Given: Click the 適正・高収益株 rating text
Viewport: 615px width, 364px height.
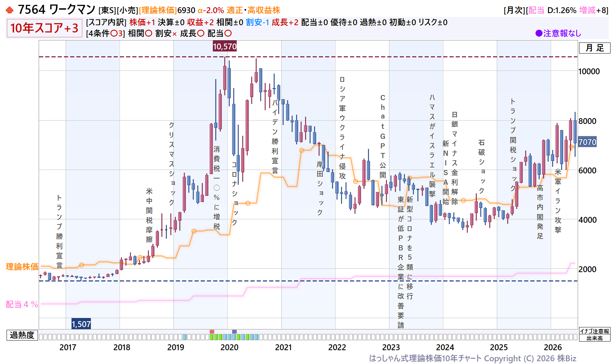Looking at the screenshot, I should (x=254, y=10).
